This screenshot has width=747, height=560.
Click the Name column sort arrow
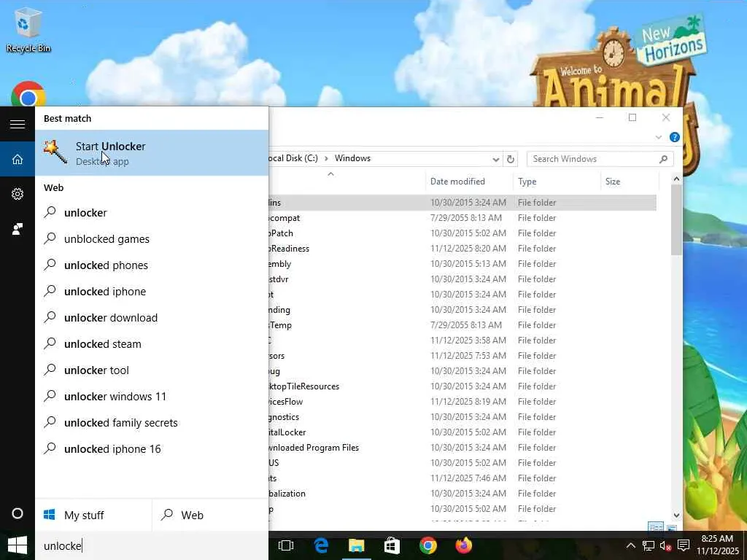tap(330, 174)
